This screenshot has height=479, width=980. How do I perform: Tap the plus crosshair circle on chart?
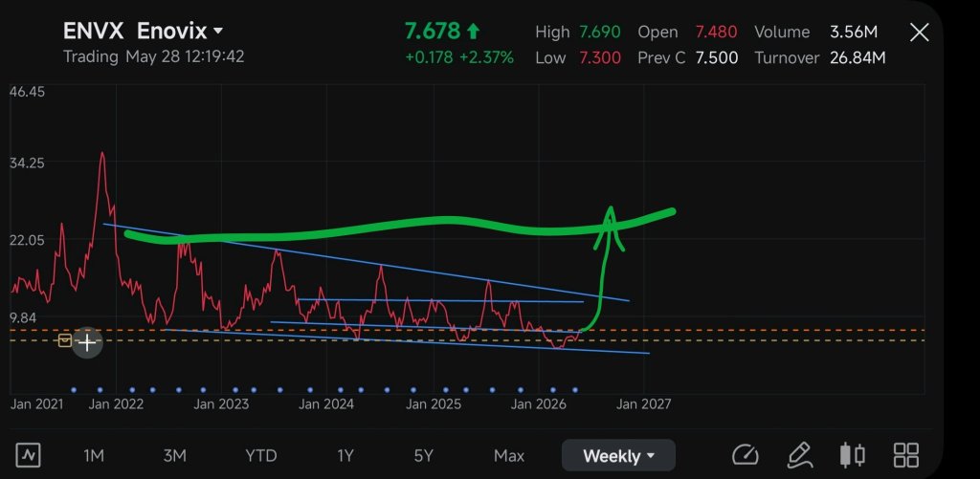tap(87, 342)
